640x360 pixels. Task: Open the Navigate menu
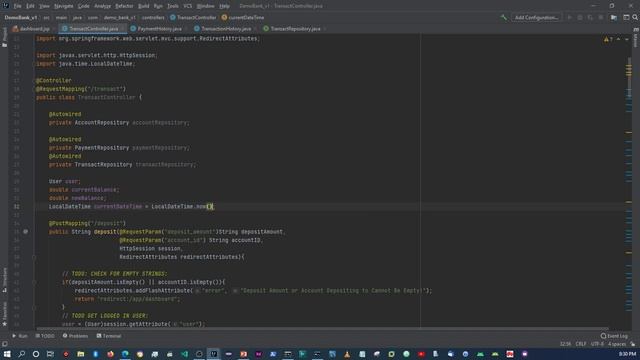(x=64, y=6)
